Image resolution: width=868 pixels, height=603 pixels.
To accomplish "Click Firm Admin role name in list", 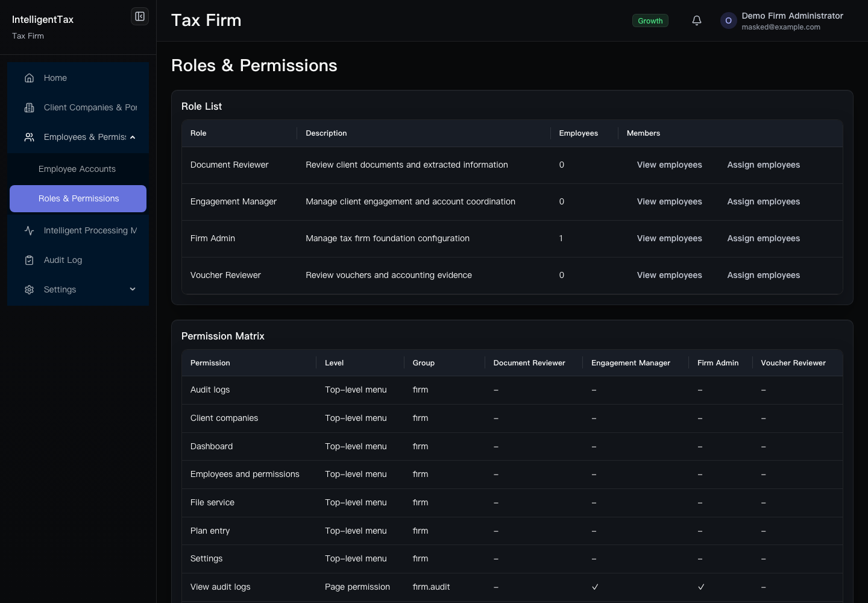I will click(x=213, y=238).
